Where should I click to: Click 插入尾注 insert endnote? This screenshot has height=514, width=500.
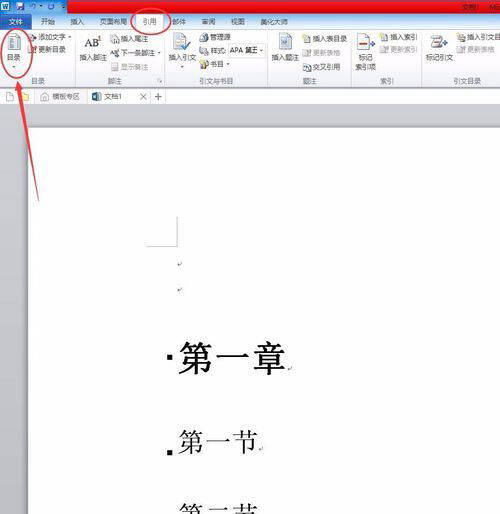tap(129, 39)
